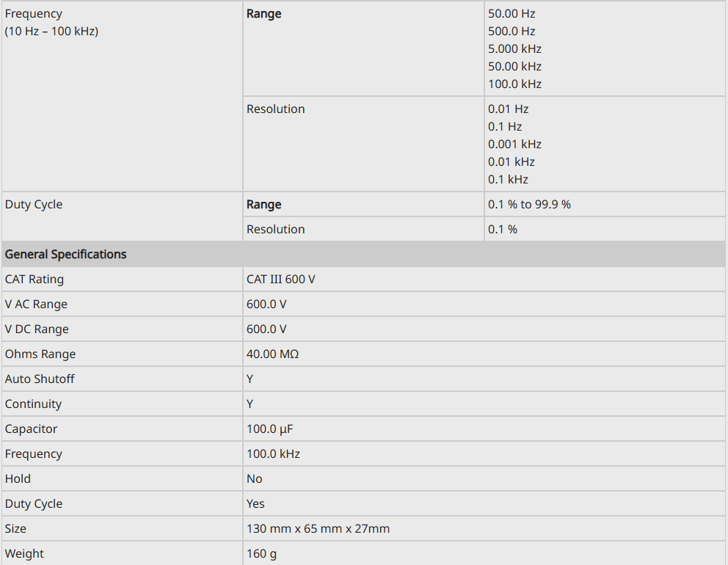Click the 160 g weight value
Viewport: 728px width, 565px height.
261,554
